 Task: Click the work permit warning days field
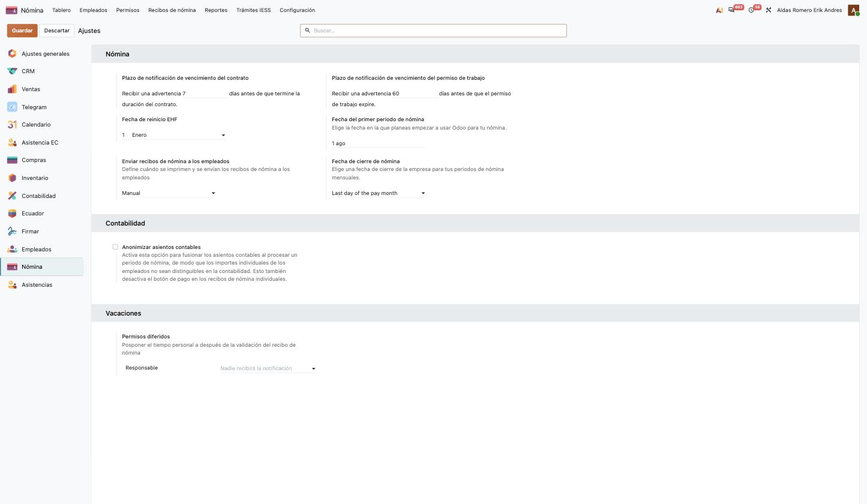tap(415, 94)
